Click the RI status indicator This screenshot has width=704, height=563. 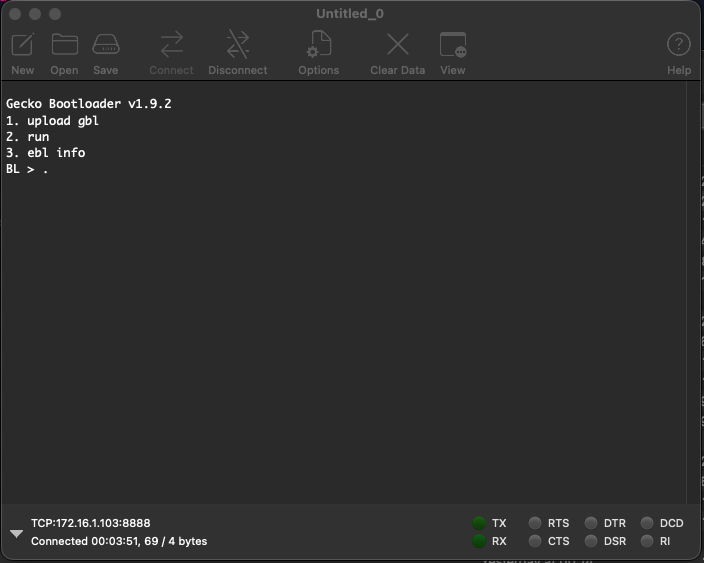pyautogui.click(x=647, y=541)
